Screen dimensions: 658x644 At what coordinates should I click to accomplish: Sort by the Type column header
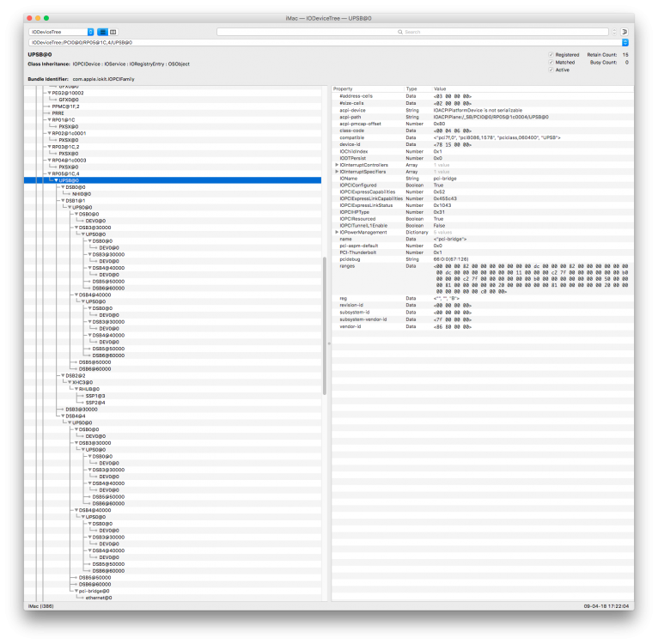(418, 89)
